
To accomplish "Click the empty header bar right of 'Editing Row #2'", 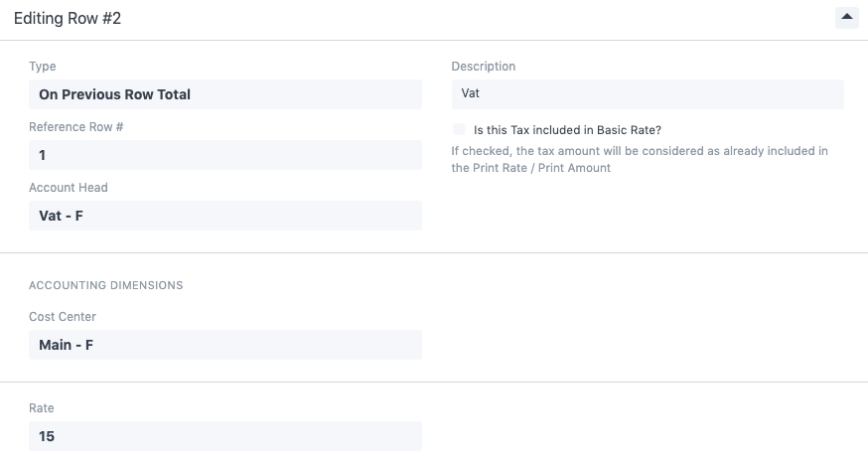I will tap(477, 19).
